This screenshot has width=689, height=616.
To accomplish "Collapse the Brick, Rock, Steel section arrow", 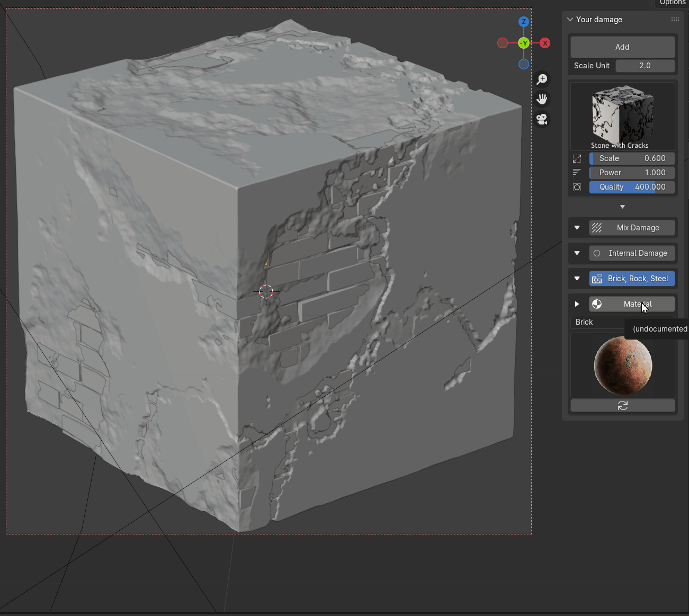I will pyautogui.click(x=577, y=279).
